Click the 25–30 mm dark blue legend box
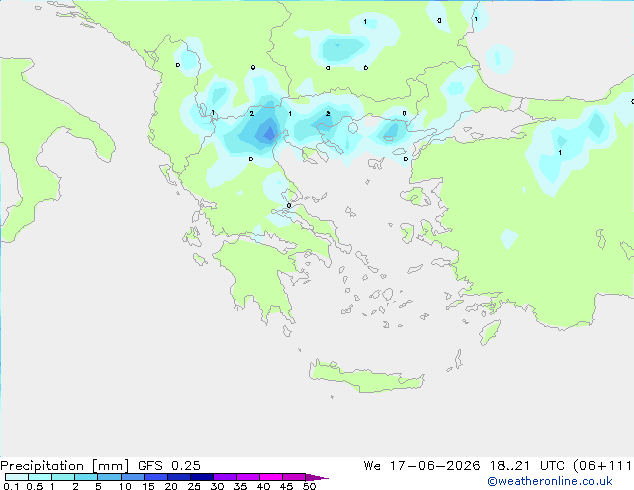 (202, 477)
